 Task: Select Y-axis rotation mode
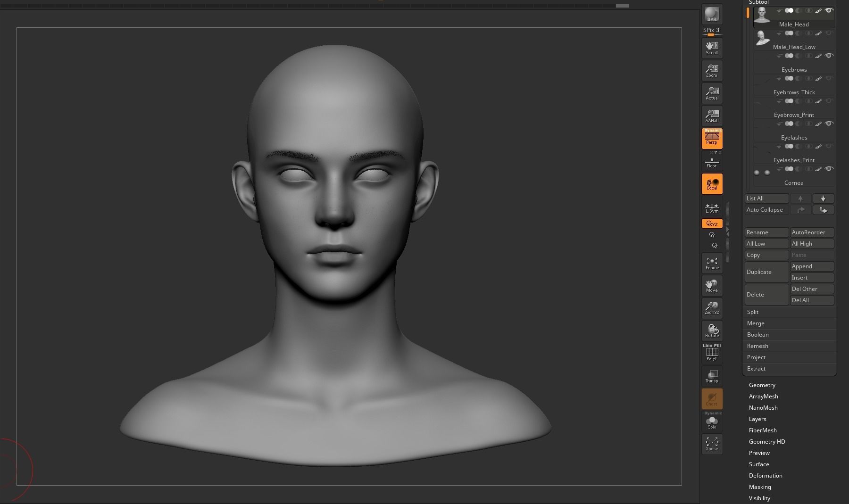pyautogui.click(x=712, y=235)
